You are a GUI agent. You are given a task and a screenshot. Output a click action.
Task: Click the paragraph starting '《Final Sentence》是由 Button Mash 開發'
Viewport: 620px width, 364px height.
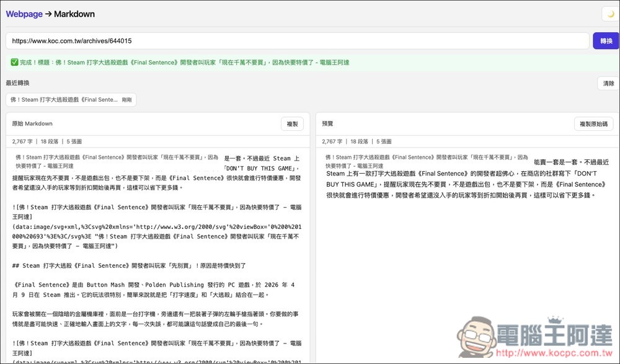(x=153, y=290)
